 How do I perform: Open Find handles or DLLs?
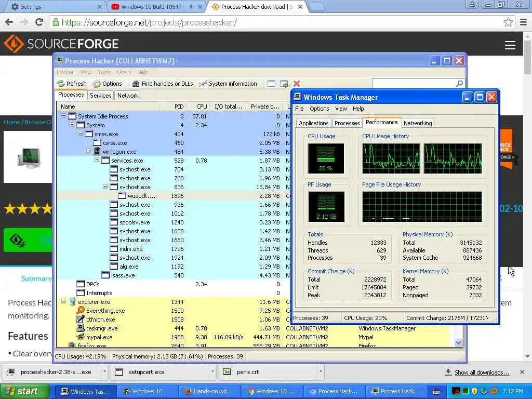pyautogui.click(x=163, y=84)
